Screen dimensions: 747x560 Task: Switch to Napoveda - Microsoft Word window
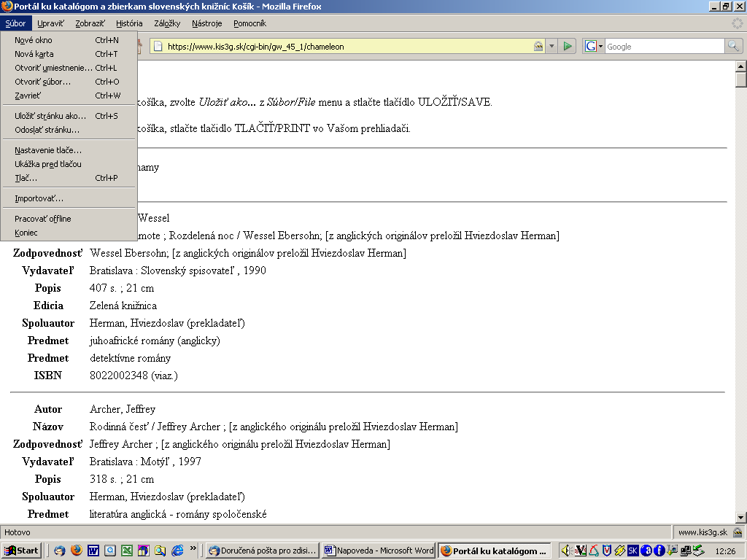point(379,551)
